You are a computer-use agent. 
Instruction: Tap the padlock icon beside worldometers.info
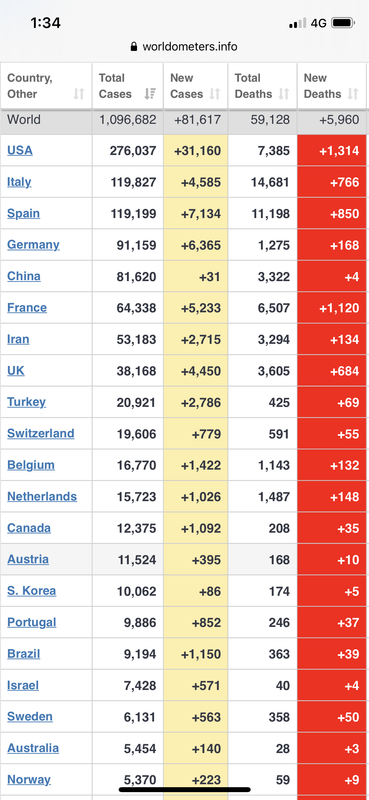[x=134, y=47]
